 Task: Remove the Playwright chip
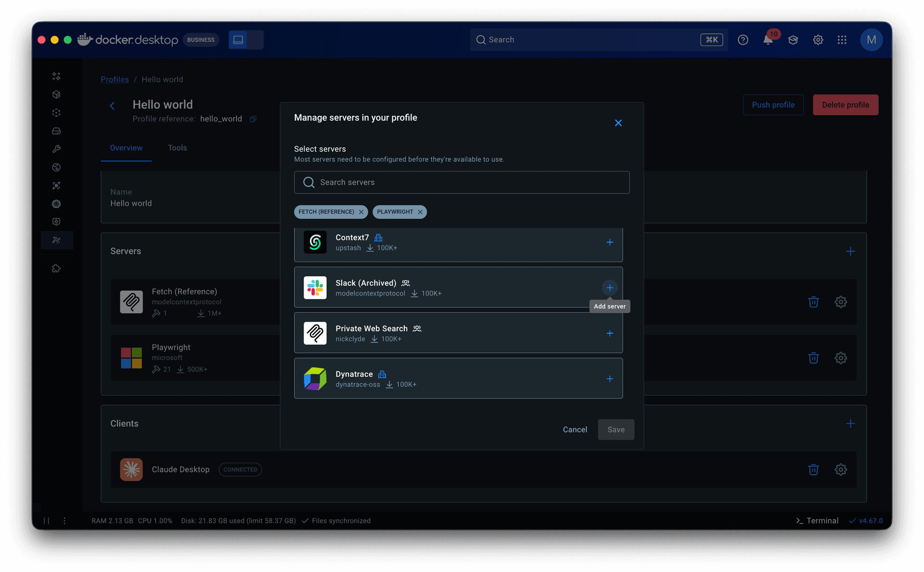pyautogui.click(x=420, y=212)
